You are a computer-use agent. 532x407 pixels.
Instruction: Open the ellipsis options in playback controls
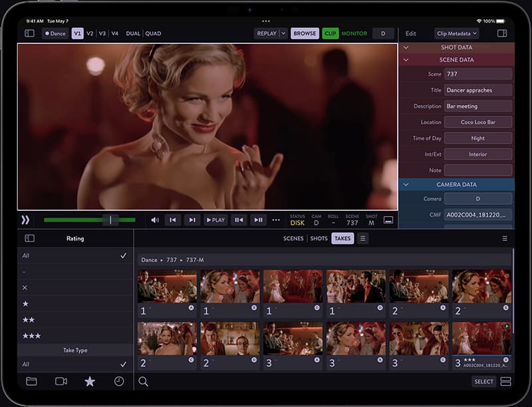277,219
